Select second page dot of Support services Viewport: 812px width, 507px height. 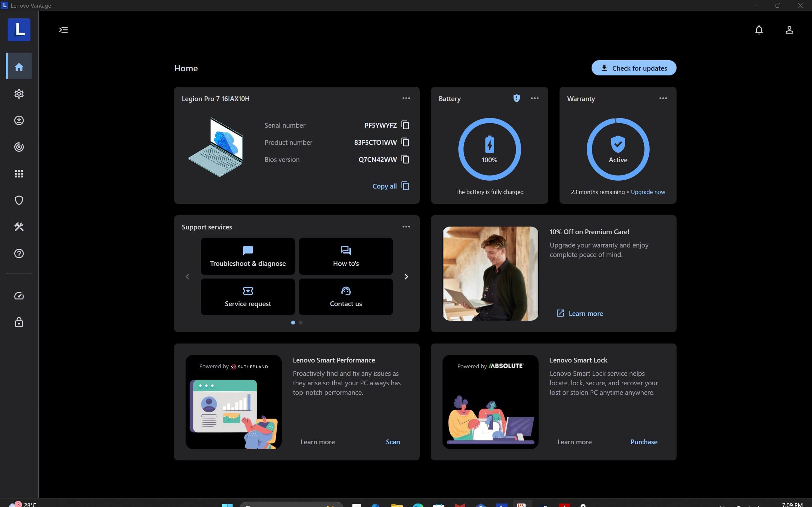pos(301,323)
